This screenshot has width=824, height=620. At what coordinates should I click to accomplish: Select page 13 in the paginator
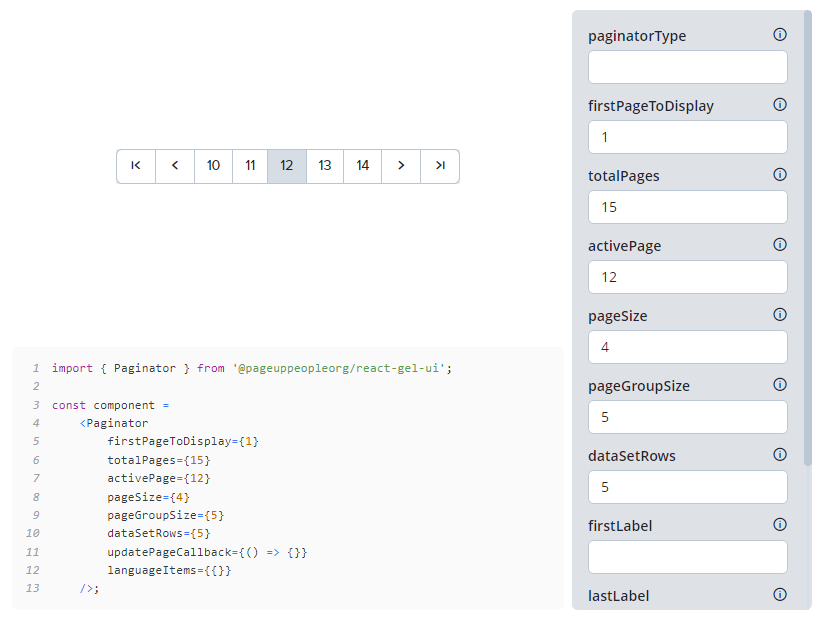pos(324,166)
